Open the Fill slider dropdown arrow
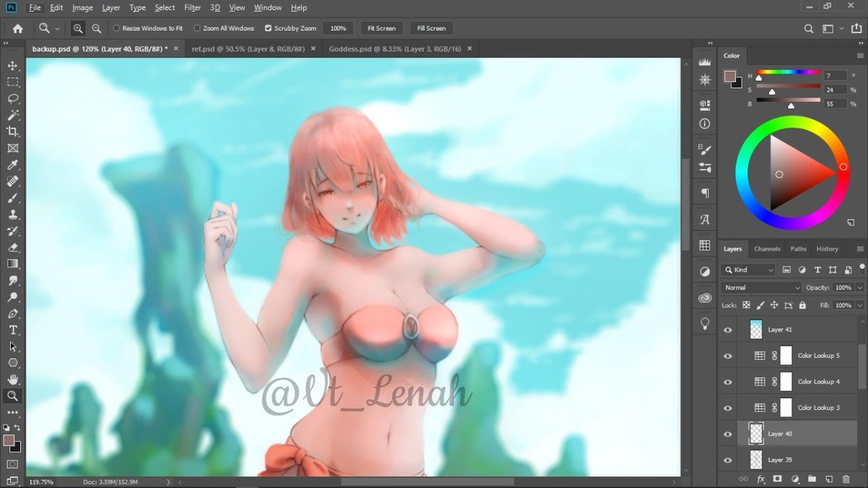Viewport: 868px width, 488px height. [859, 306]
